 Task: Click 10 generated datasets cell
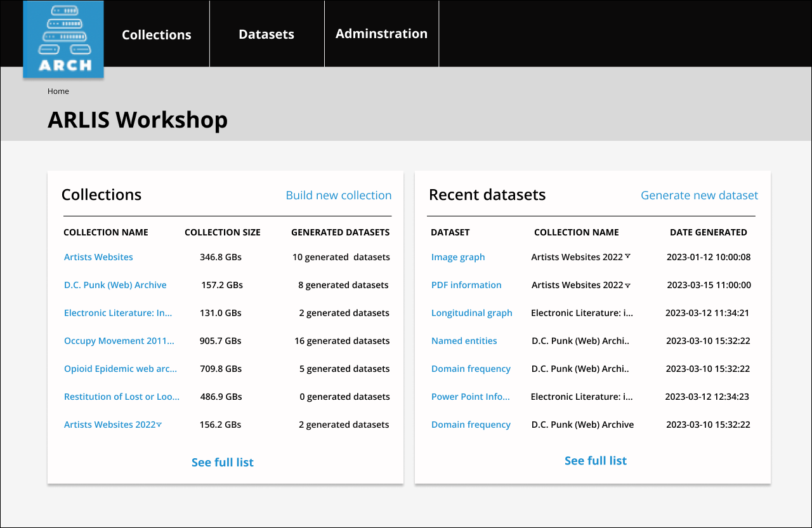[x=341, y=257]
